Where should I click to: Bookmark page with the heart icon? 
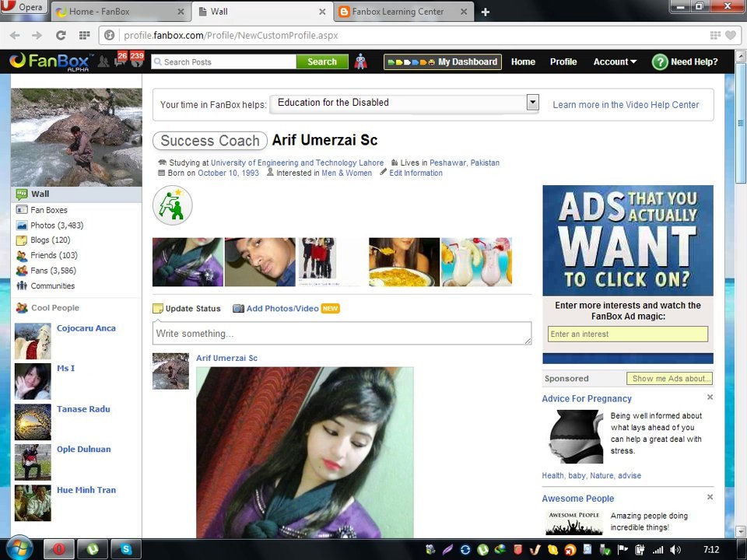(731, 35)
